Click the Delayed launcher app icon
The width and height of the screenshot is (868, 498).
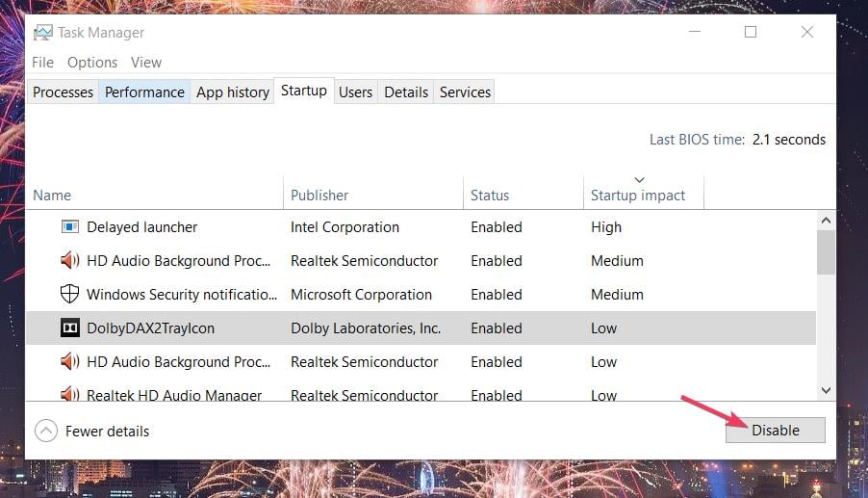click(x=69, y=226)
